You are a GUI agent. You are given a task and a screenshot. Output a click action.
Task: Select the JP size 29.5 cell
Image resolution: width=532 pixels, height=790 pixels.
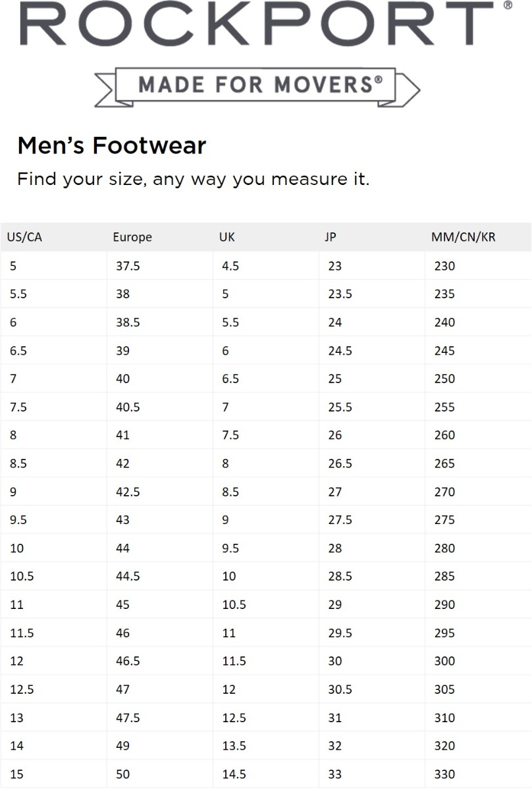372,633
